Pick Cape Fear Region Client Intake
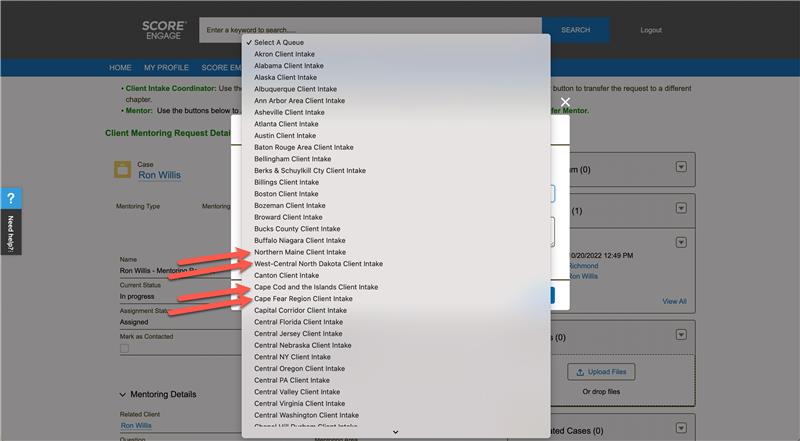 tap(303, 299)
